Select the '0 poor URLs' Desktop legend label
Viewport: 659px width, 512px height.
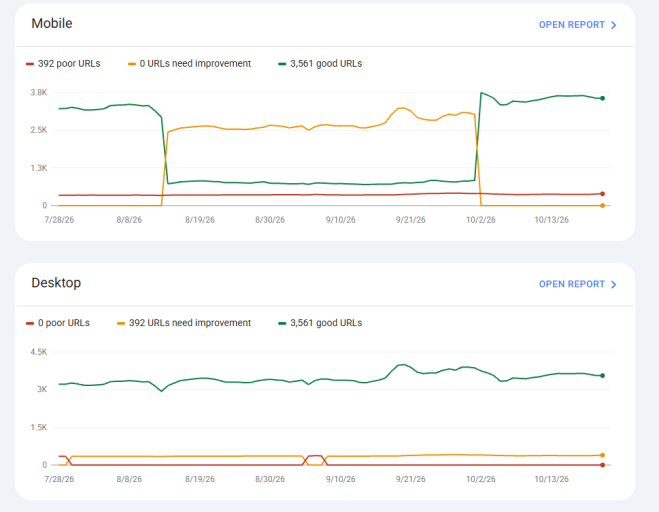point(63,323)
